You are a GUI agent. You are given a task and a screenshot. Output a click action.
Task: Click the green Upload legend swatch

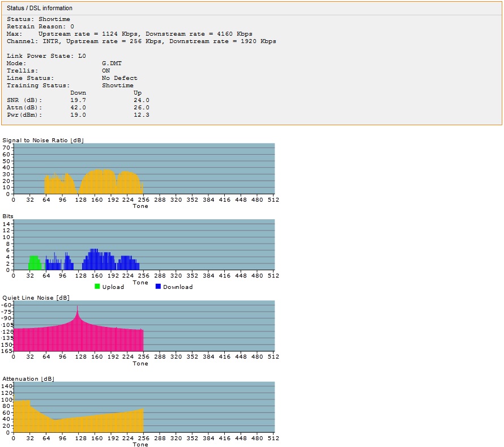coord(97,287)
